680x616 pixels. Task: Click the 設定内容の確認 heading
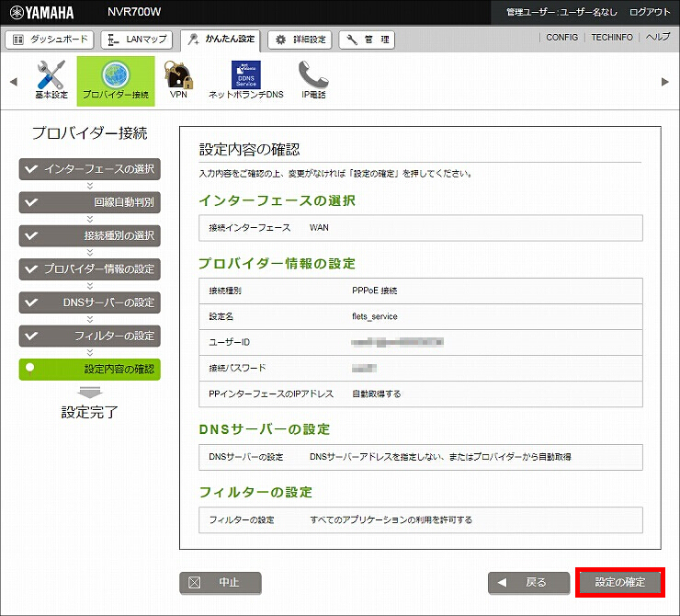pos(249,150)
